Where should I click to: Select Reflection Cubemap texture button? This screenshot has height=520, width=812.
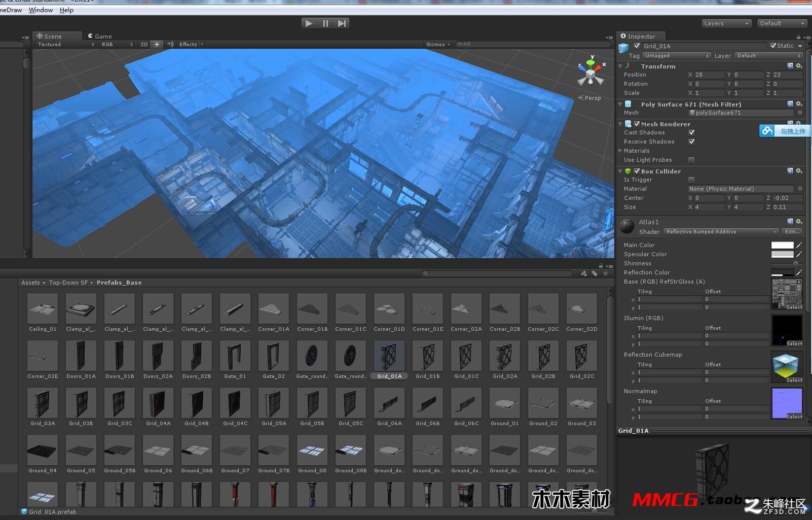794,380
